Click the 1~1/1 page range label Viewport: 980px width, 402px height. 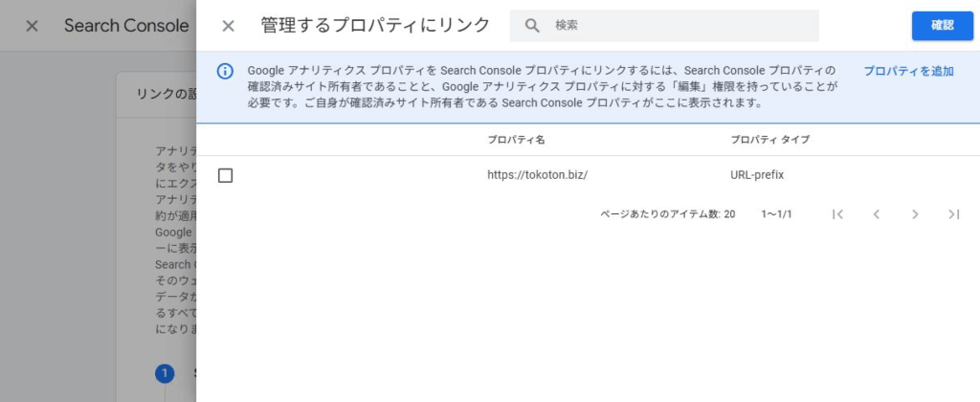[776, 214]
